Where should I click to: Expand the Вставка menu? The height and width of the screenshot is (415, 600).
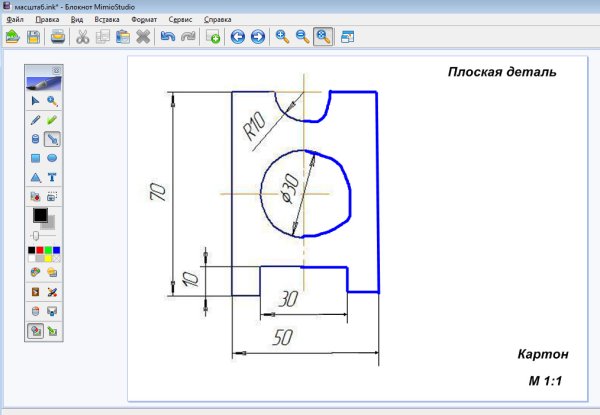106,20
